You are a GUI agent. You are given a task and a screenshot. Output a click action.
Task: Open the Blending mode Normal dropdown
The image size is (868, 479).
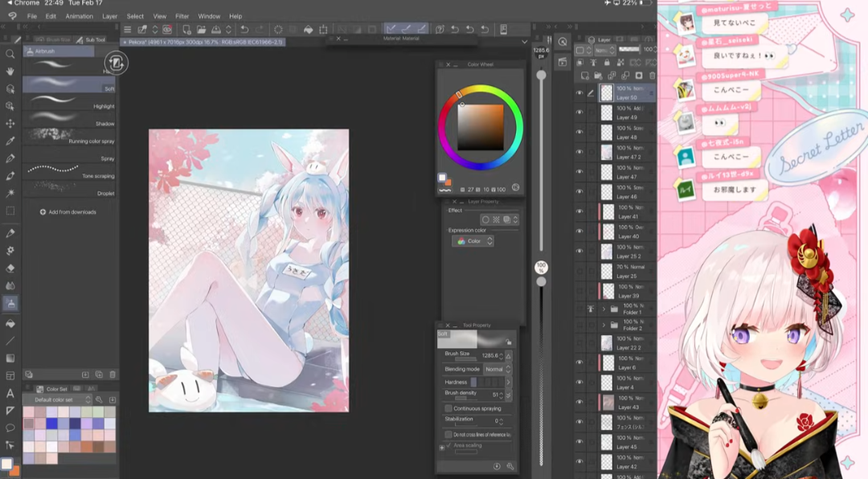pyautogui.click(x=496, y=369)
